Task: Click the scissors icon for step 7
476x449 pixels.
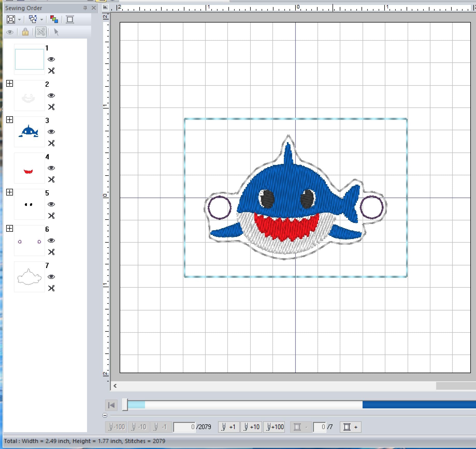Action: 51,288
